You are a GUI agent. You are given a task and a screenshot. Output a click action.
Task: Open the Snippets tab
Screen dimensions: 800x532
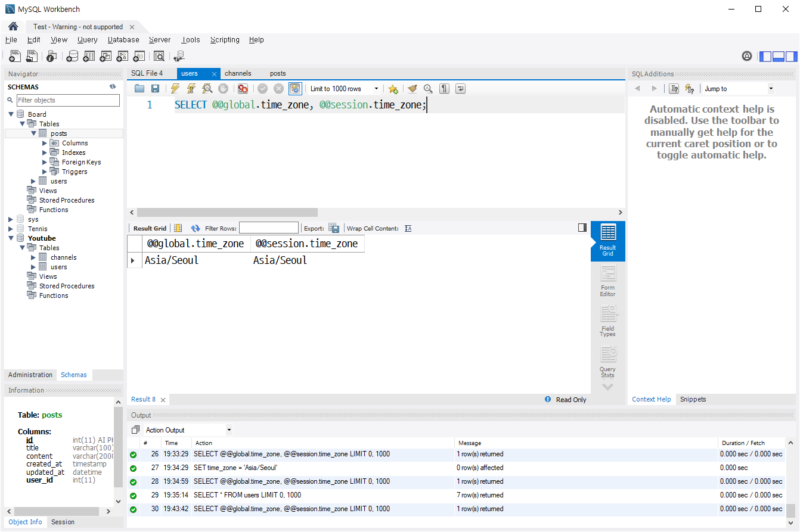click(693, 399)
